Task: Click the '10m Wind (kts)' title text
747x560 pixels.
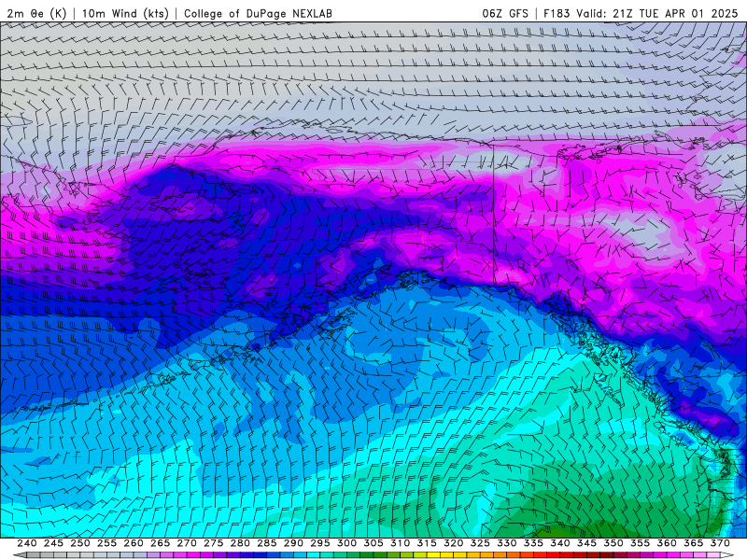Action: coord(125,13)
